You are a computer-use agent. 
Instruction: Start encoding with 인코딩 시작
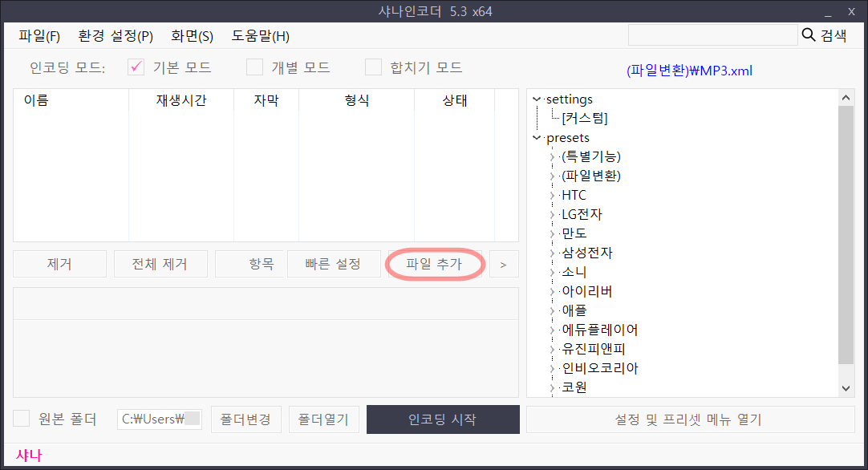[443, 419]
